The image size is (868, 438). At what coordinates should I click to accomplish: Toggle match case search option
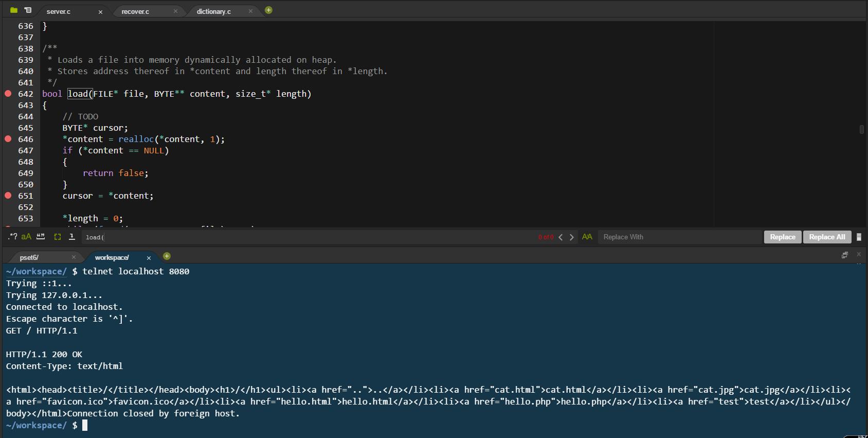coord(26,237)
